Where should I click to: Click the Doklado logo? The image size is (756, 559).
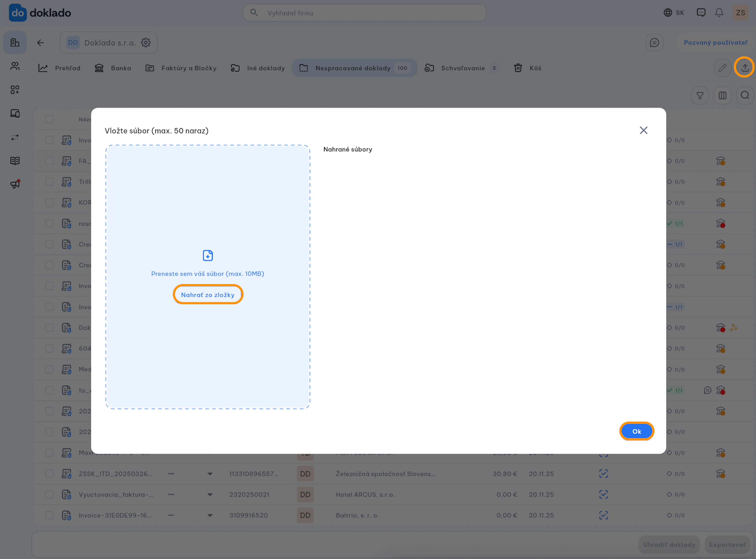(40, 13)
